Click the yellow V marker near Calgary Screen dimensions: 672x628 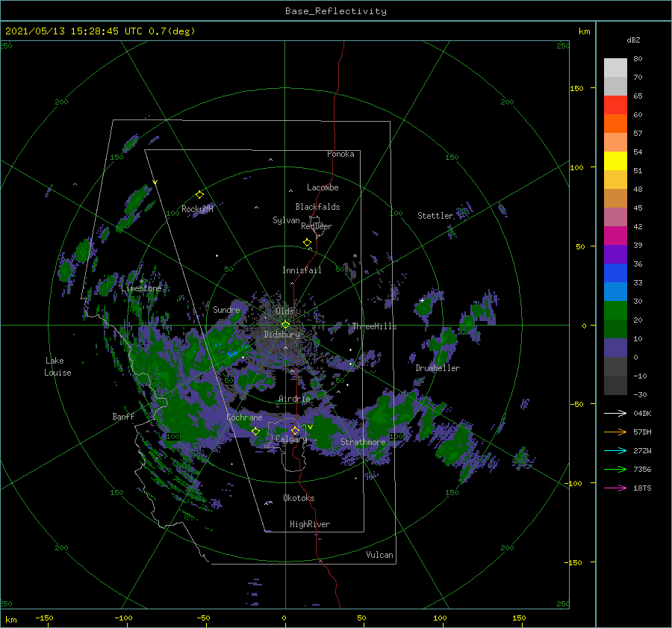[310, 427]
